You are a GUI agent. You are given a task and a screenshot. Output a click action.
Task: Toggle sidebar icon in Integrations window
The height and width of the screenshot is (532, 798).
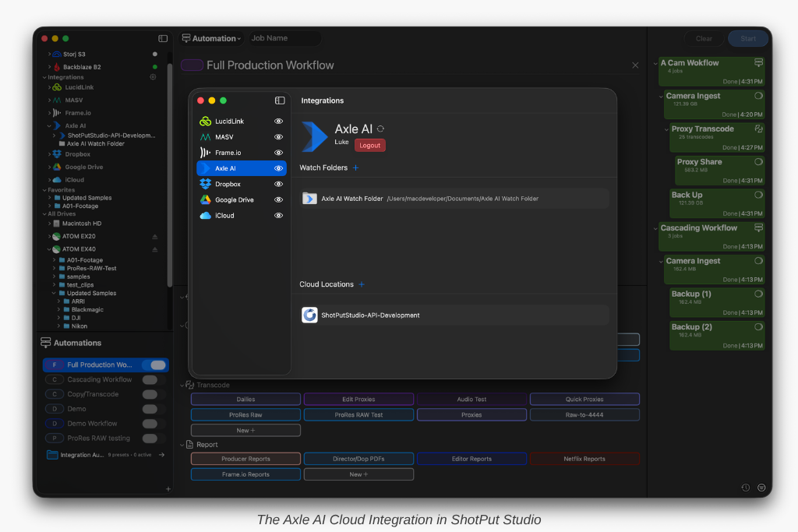tap(280, 100)
